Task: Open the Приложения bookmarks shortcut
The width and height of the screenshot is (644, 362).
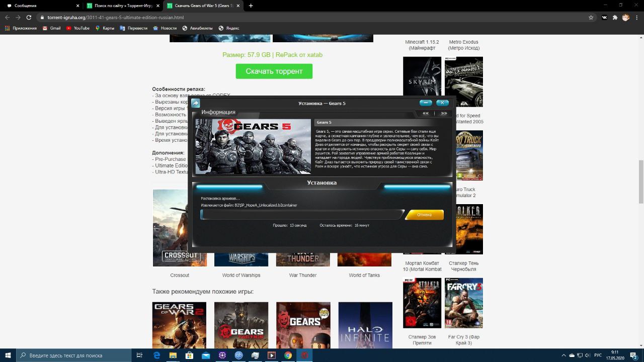Action: pyautogui.click(x=21, y=28)
